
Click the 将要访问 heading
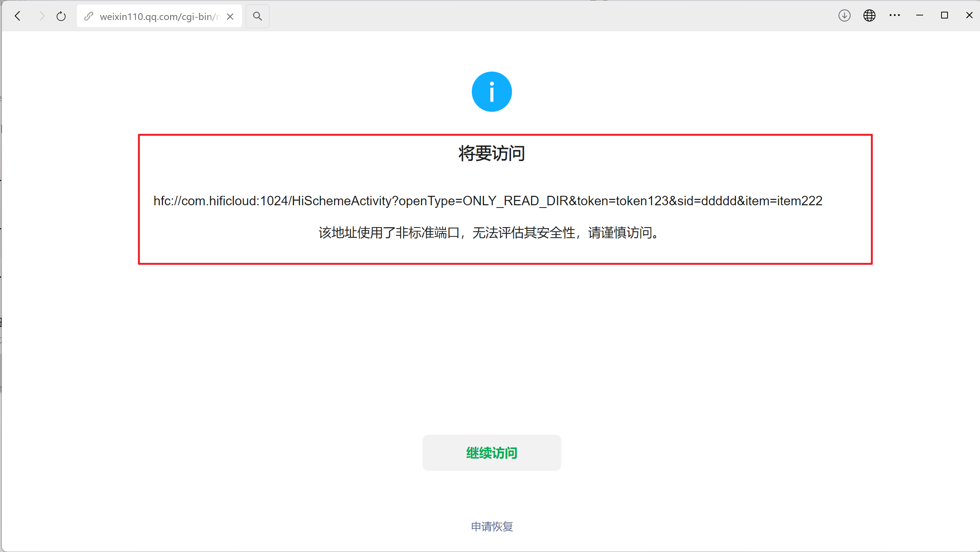(x=492, y=153)
